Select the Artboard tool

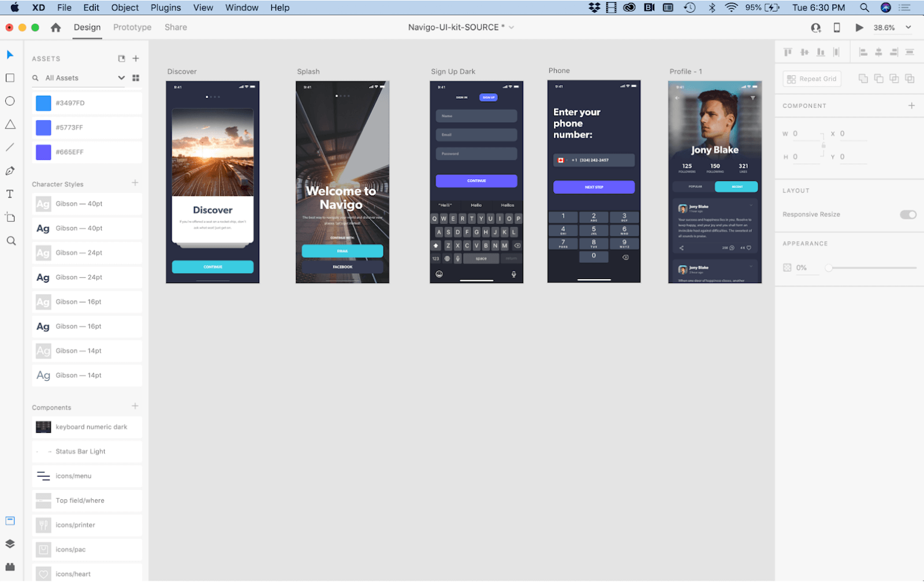(x=10, y=217)
